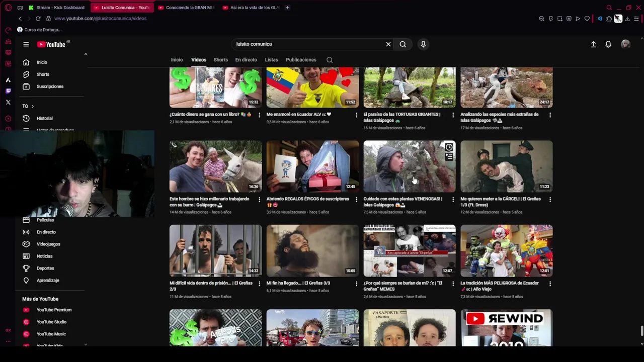The height and width of the screenshot is (362, 644).
Task: Open options for 'Me enamoré en Ecuador' video
Action: click(x=356, y=115)
